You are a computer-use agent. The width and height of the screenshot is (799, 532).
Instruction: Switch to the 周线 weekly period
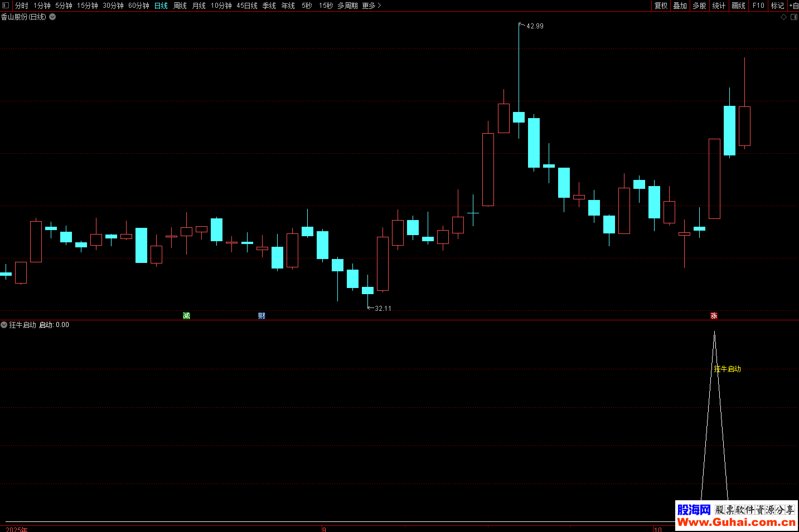[180, 6]
